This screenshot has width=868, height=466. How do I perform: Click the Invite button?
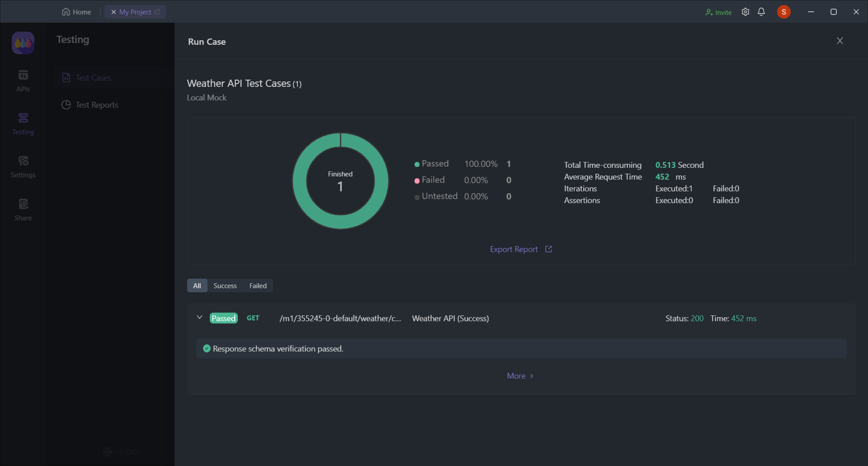718,12
